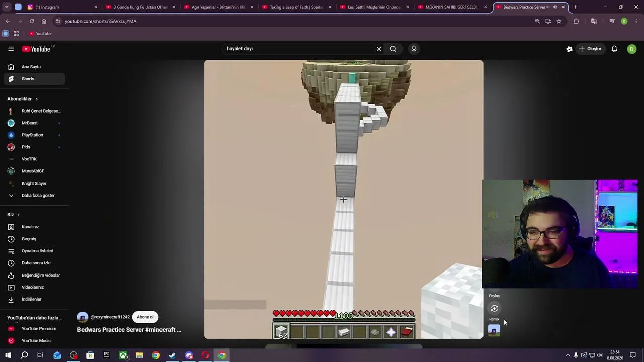Open Steam from the taskbar

[172, 355]
